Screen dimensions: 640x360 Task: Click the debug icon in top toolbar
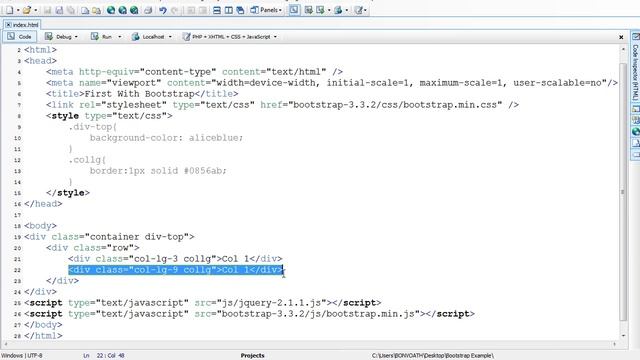click(309, 10)
